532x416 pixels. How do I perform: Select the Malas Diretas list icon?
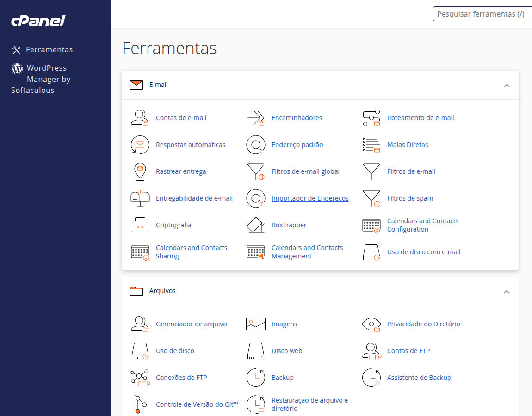click(x=371, y=145)
